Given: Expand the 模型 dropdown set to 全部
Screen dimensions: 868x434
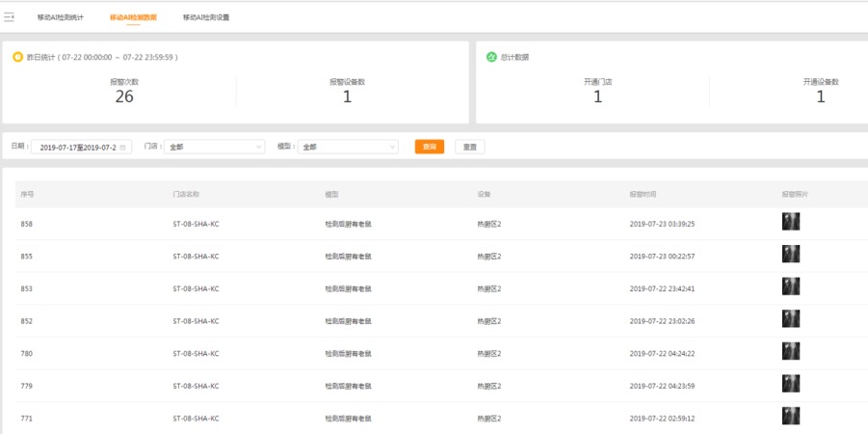Looking at the screenshot, I should (348, 147).
